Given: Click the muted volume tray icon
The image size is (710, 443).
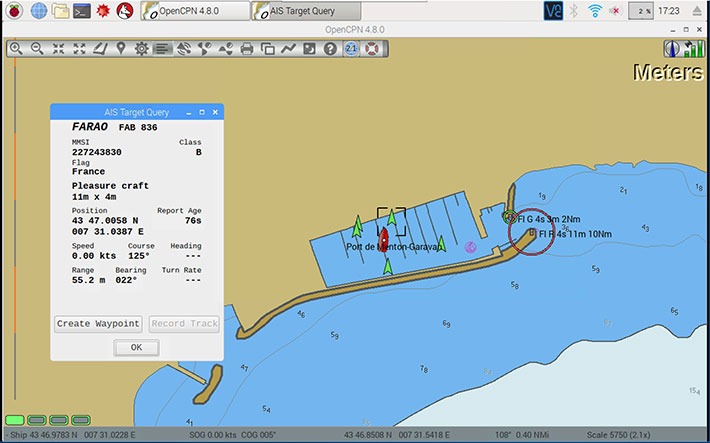Looking at the screenshot, I should [615, 11].
